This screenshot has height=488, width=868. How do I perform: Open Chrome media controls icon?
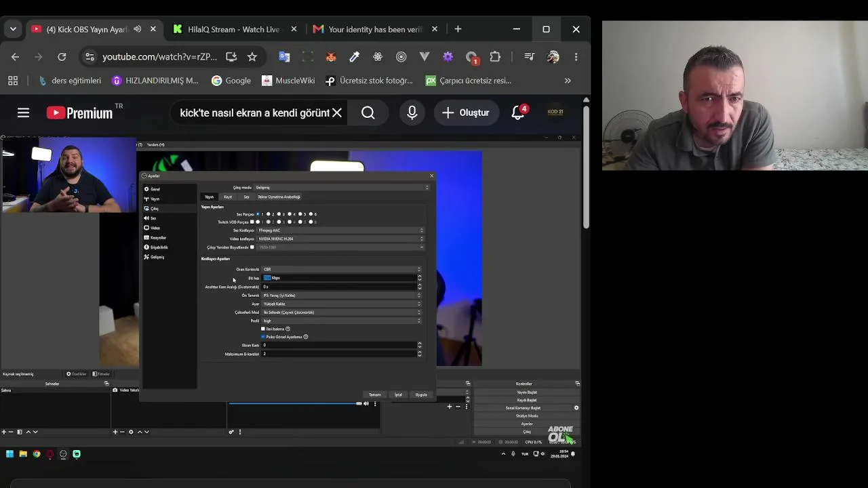[530, 57]
